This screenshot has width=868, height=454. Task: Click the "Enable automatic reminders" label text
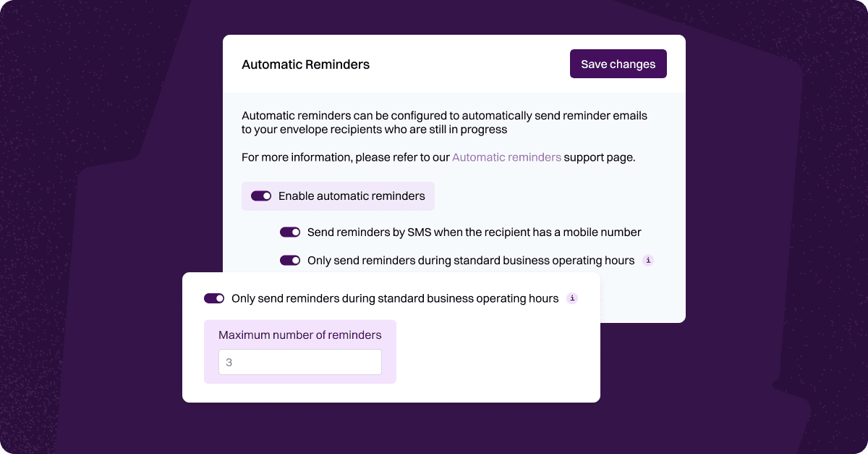coord(352,196)
